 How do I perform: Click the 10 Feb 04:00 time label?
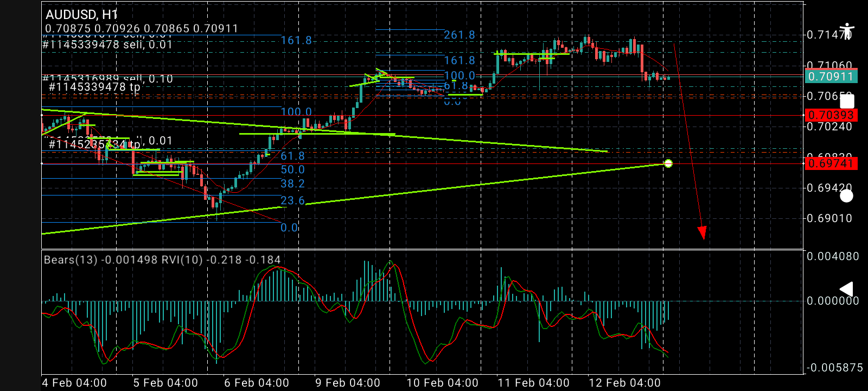tap(443, 383)
